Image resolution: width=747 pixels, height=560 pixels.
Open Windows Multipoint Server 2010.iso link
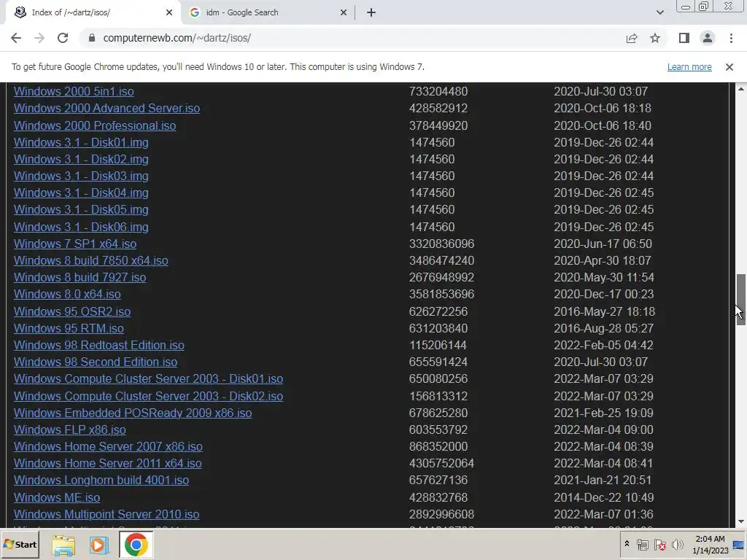[107, 515]
